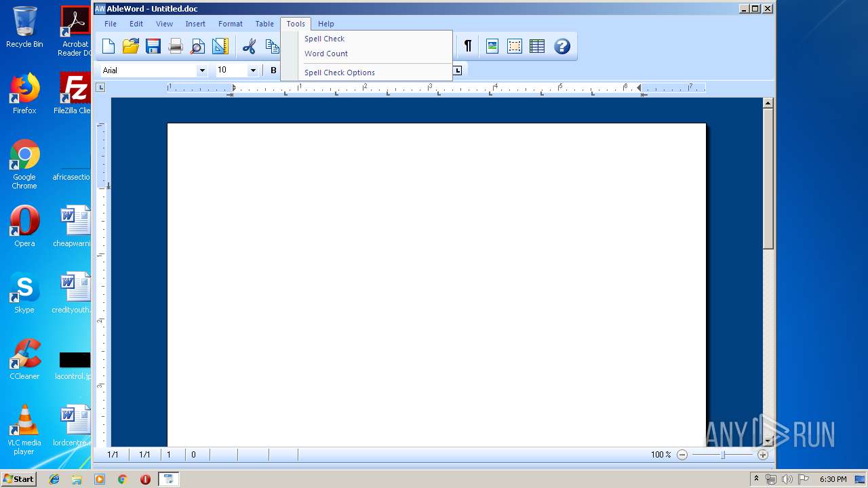Image resolution: width=868 pixels, height=488 pixels.
Task: Open the Help menu
Action: [x=326, y=24]
